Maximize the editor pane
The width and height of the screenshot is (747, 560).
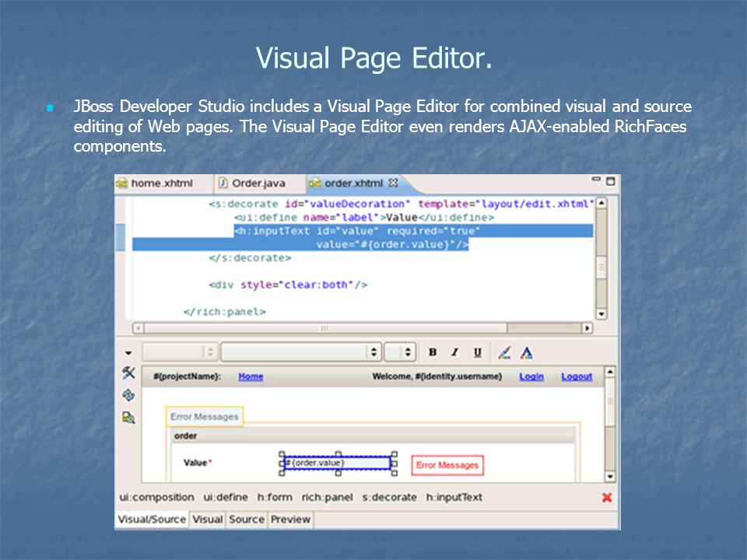point(610,181)
